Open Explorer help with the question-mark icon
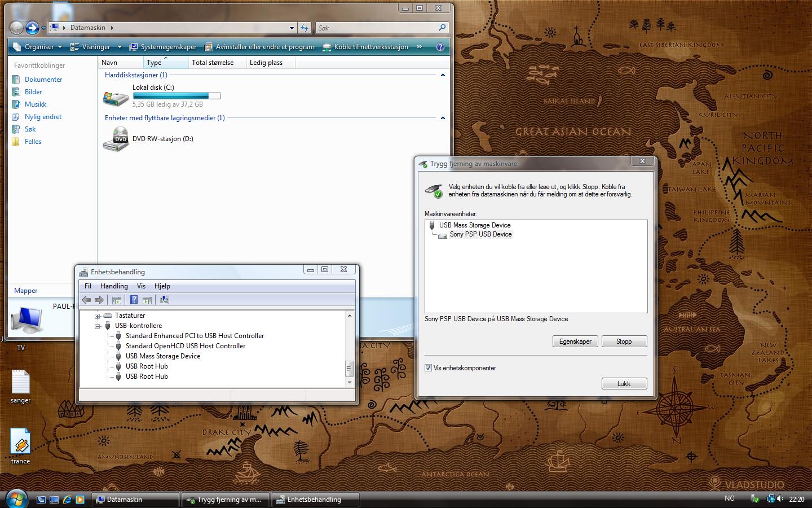This screenshot has width=812, height=508. click(x=440, y=47)
